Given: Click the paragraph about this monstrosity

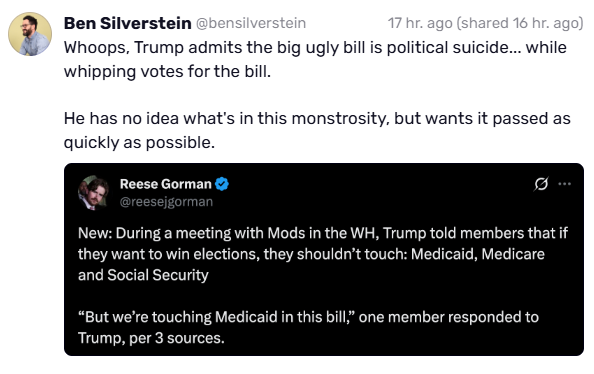Looking at the screenshot, I should coord(317,130).
